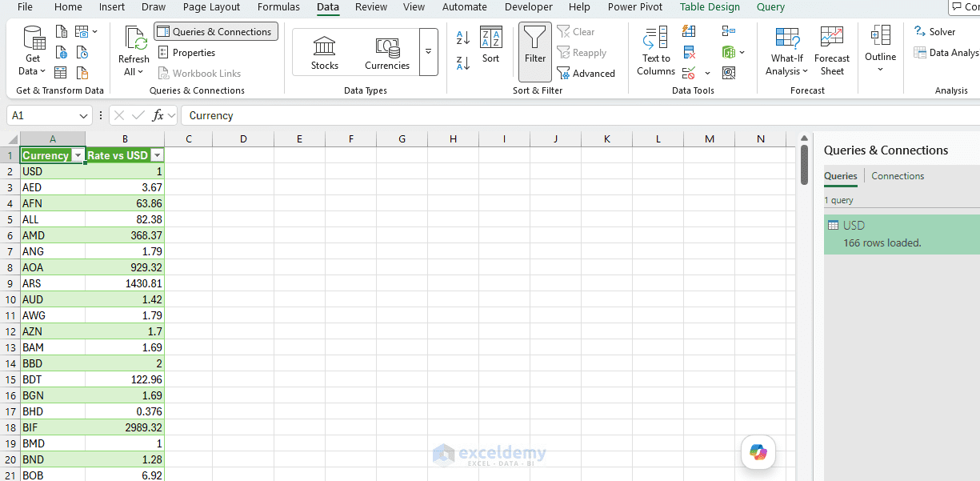
Task: Click the From Picture icon
Action: click(82, 32)
